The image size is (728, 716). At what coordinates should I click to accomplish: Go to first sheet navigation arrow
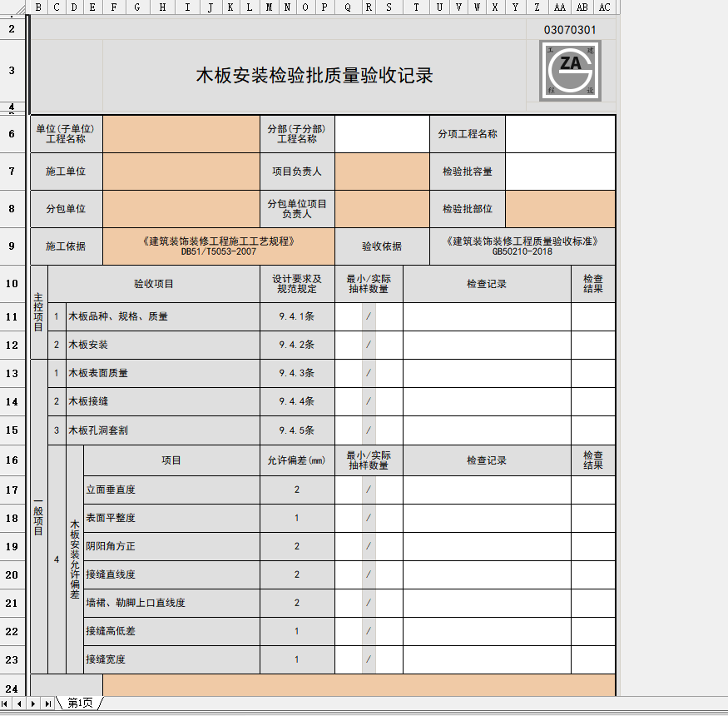click(4, 704)
